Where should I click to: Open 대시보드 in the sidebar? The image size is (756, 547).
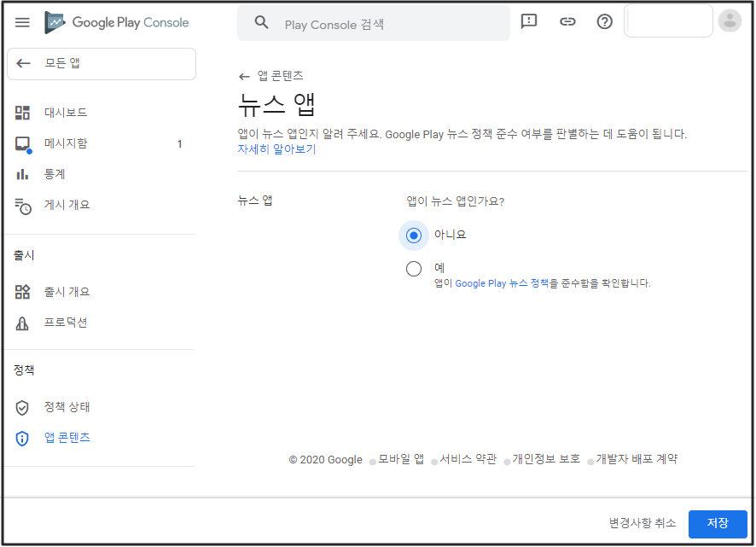point(65,113)
